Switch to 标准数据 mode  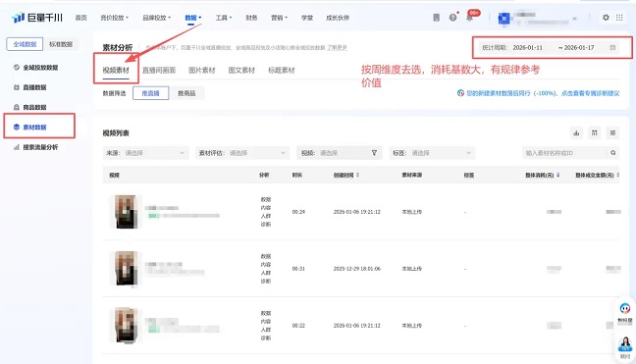pyautogui.click(x=61, y=44)
